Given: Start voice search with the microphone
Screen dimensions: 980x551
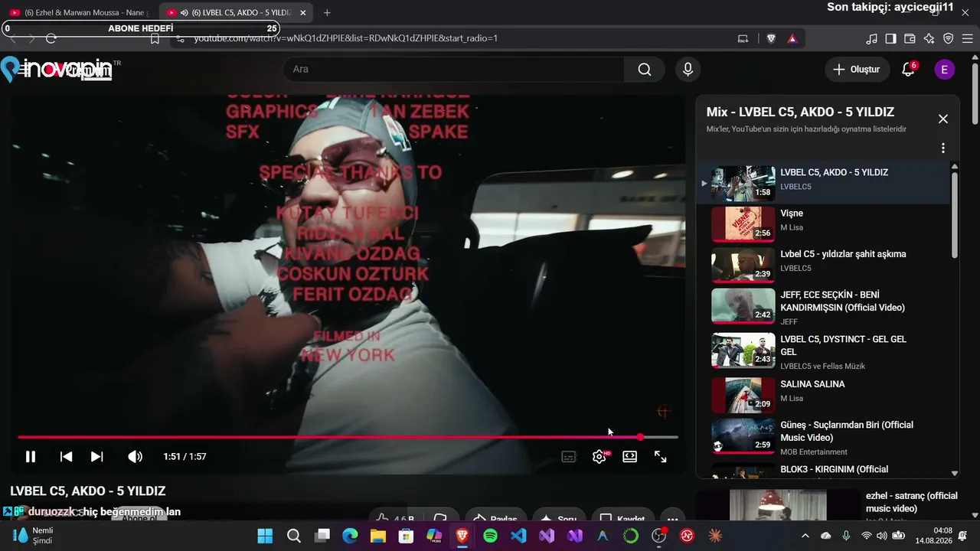Looking at the screenshot, I should 688,70.
